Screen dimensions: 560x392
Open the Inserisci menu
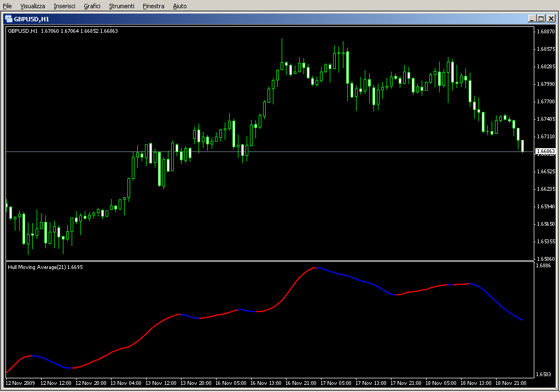pos(65,6)
